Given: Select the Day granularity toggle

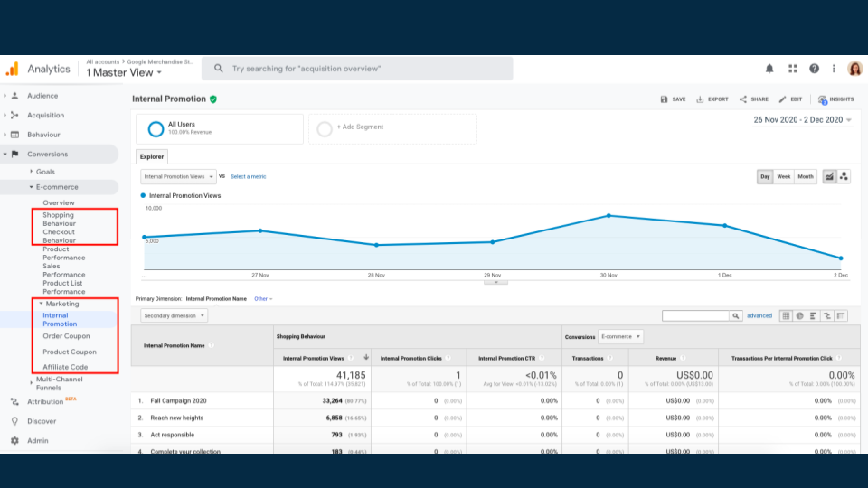Looking at the screenshot, I should (x=765, y=176).
